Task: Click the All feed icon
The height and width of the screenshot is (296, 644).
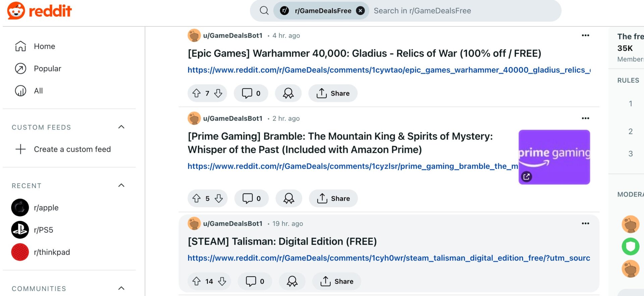Action: coord(20,91)
